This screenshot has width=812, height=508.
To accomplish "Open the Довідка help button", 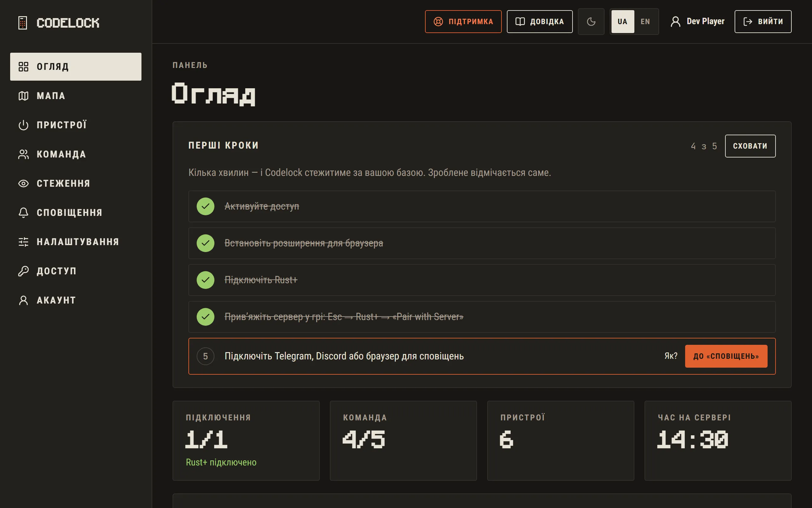I will [540, 22].
